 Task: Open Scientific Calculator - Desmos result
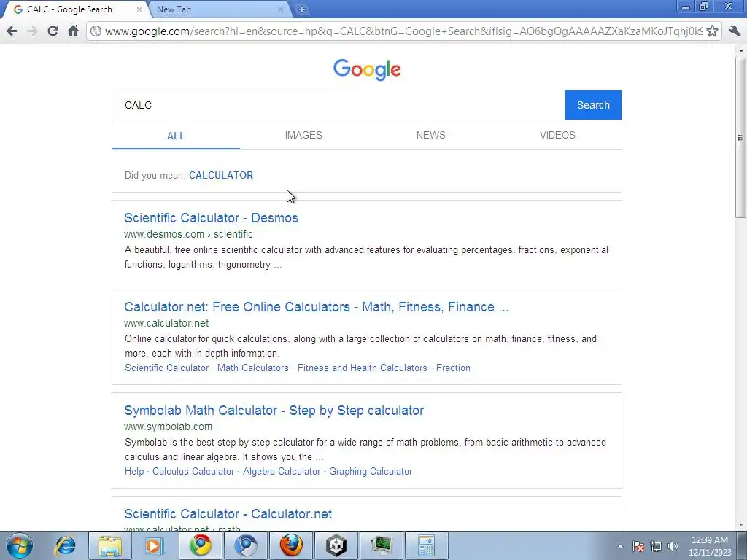(x=211, y=217)
